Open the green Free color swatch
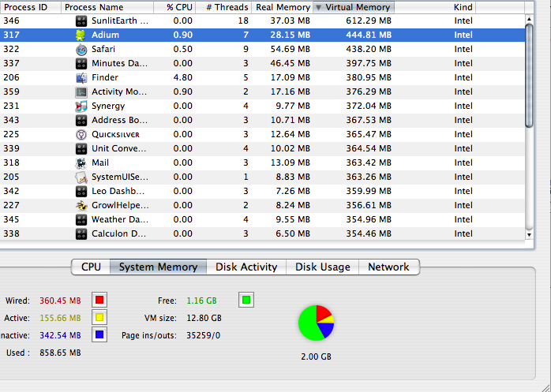Screen dimensions: 551x392 click(x=246, y=300)
